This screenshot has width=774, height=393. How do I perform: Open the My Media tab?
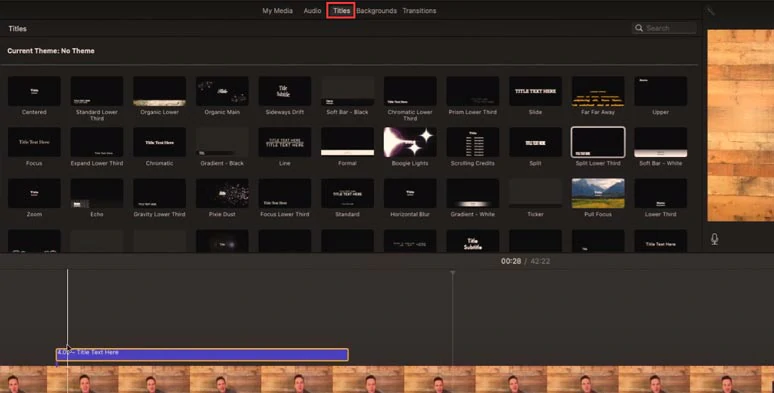click(277, 10)
